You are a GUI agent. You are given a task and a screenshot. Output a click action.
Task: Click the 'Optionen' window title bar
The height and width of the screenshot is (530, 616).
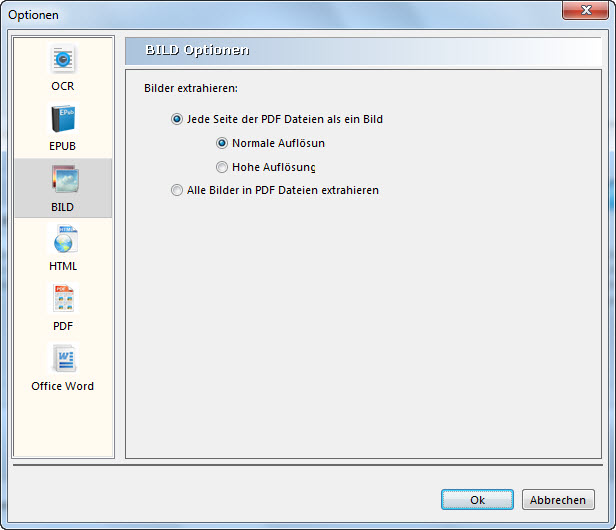coord(280,14)
